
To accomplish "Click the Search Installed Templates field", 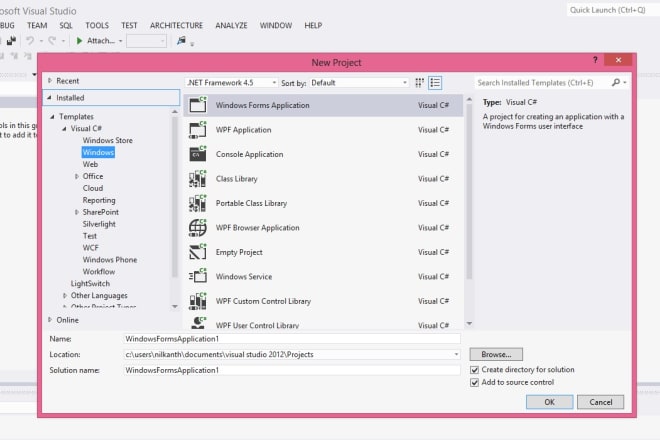I will click(x=542, y=83).
